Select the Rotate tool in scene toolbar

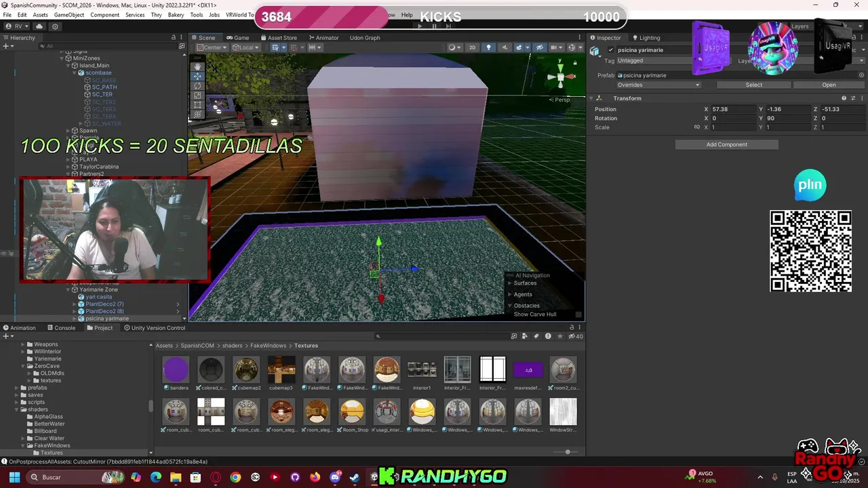pos(197,85)
